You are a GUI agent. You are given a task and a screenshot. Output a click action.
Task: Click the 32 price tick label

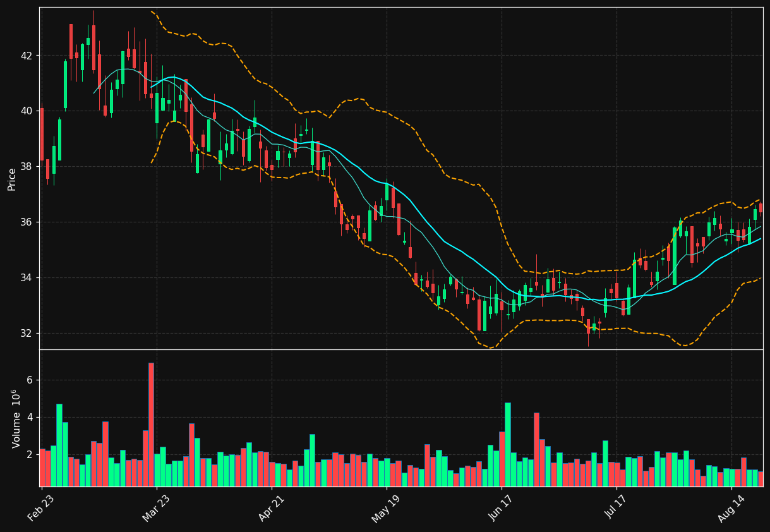27,334
